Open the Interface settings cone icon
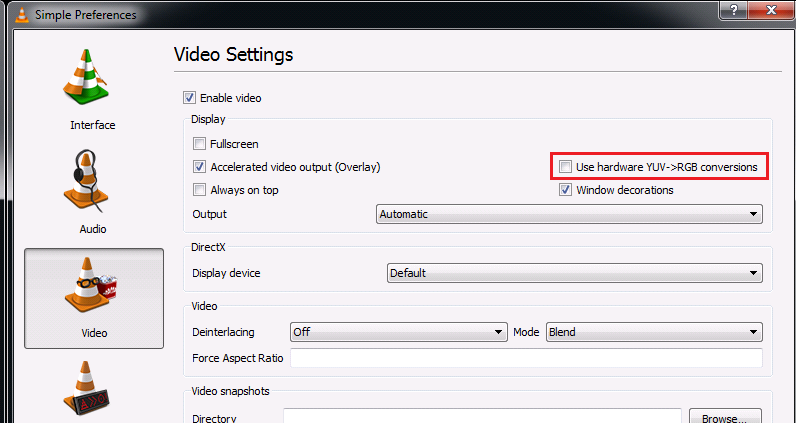796x423 pixels. [92, 80]
